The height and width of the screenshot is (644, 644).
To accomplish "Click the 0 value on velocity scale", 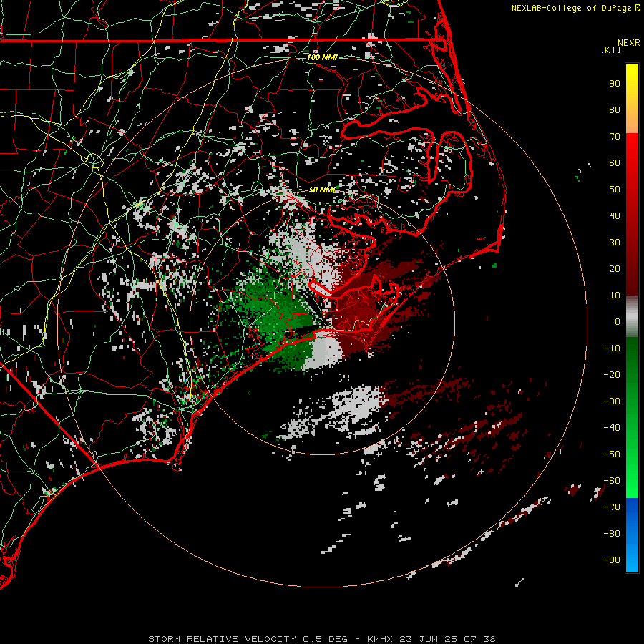I will 618,321.
